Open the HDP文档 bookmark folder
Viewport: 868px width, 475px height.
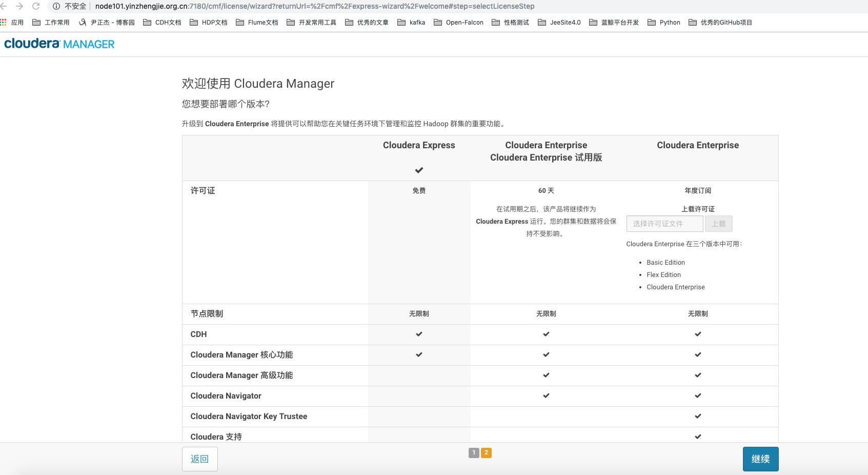coord(208,23)
